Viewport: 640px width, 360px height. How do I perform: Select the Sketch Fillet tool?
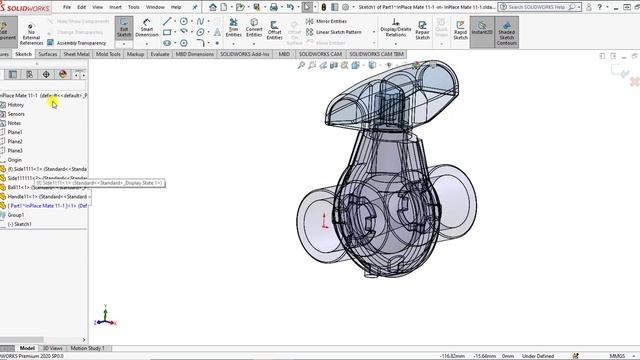[200, 43]
